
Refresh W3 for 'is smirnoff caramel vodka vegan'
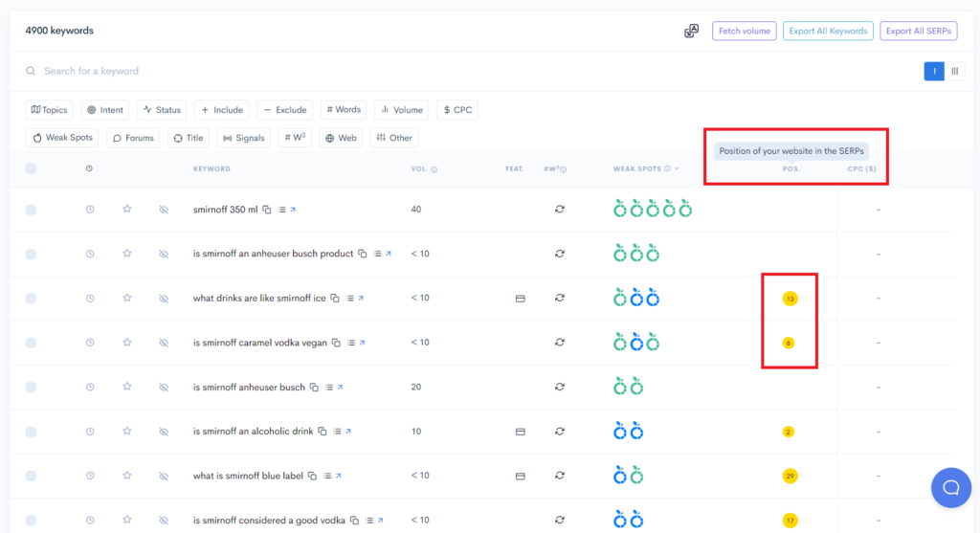click(x=559, y=343)
